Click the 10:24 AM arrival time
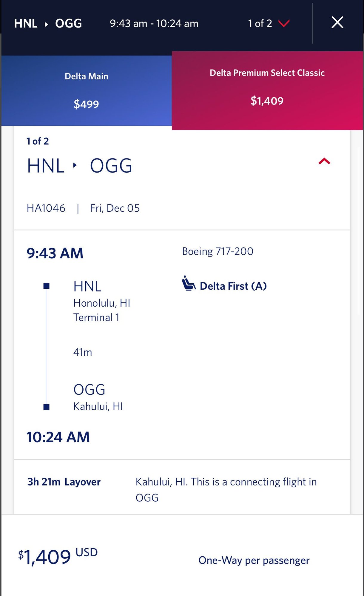364x596 pixels. (x=58, y=437)
